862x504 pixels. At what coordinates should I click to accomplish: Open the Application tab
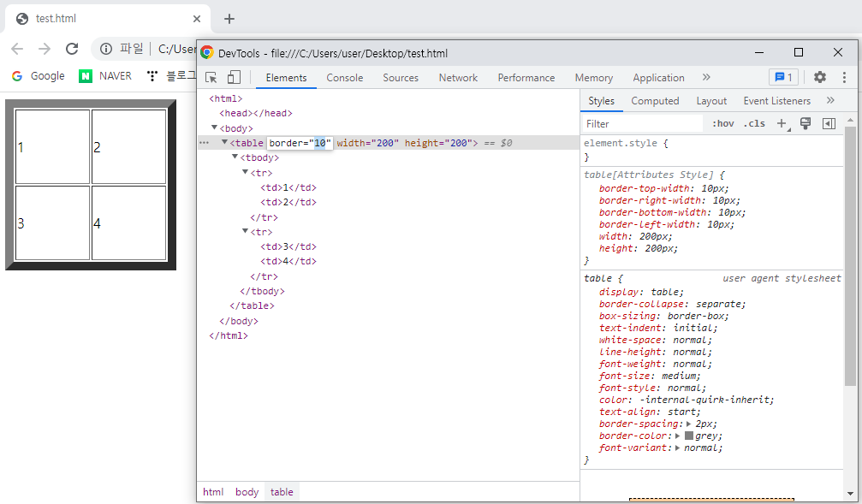(x=658, y=78)
